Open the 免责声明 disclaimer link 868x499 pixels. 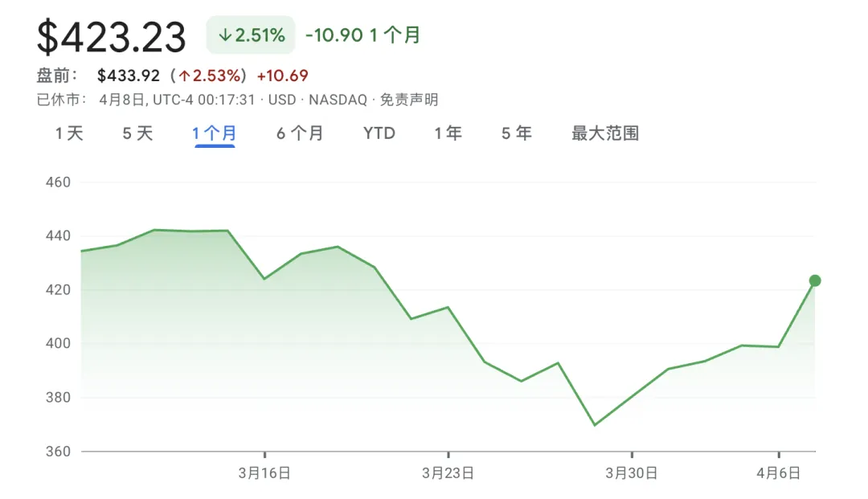pos(409,100)
